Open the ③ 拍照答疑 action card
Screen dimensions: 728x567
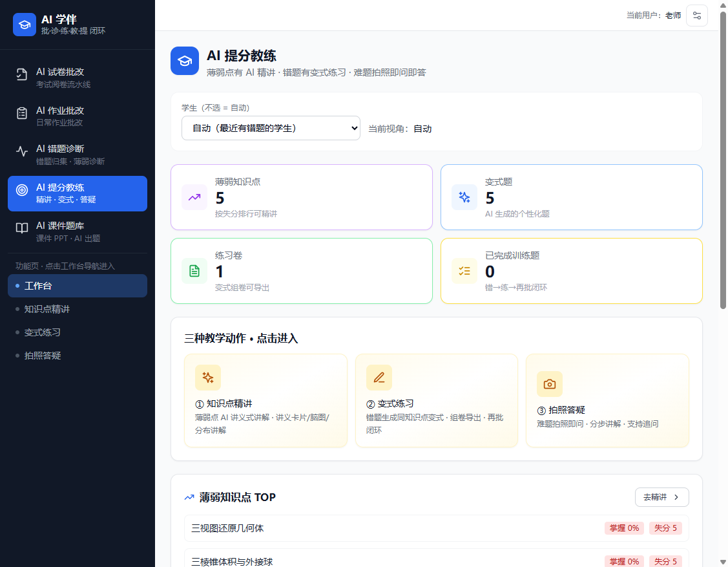pos(607,401)
